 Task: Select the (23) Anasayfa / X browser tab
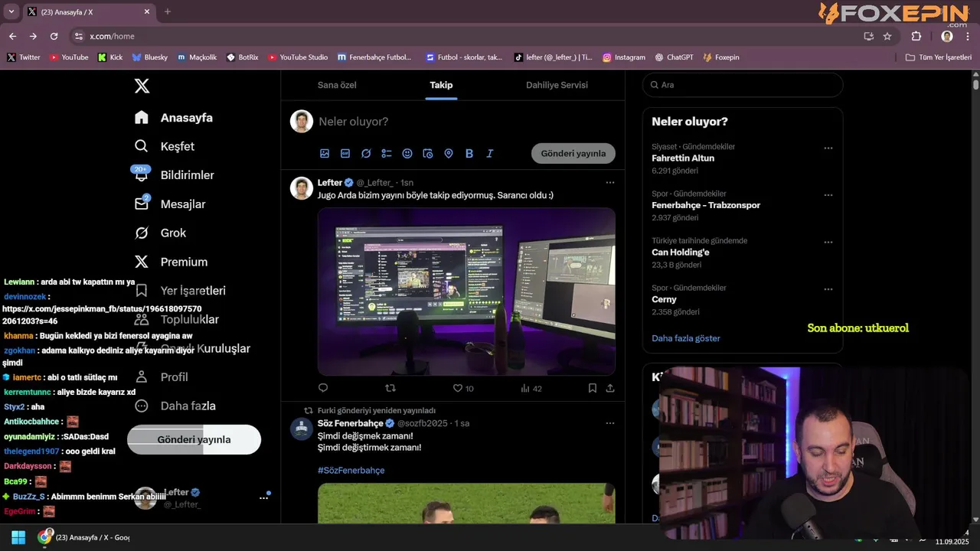[x=88, y=11]
